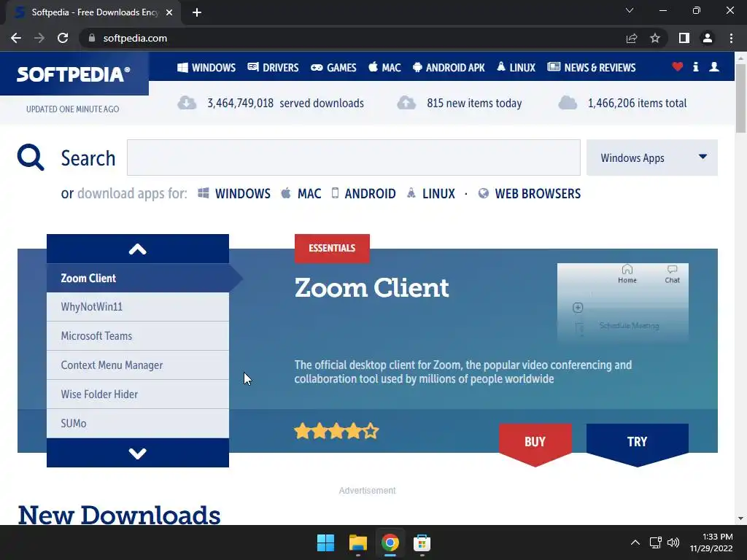Image resolution: width=747 pixels, height=560 pixels.
Task: Select Wise Folder Hider in list
Action: point(138,394)
